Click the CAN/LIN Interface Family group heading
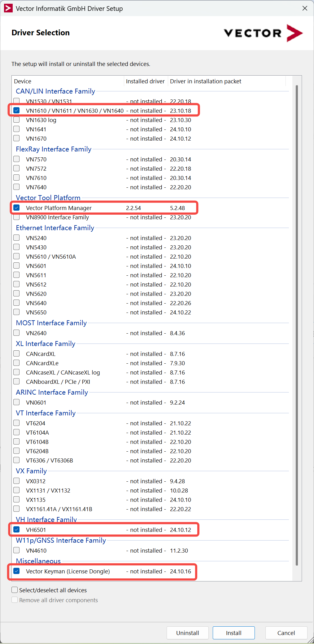314x644 pixels. pos(55,91)
